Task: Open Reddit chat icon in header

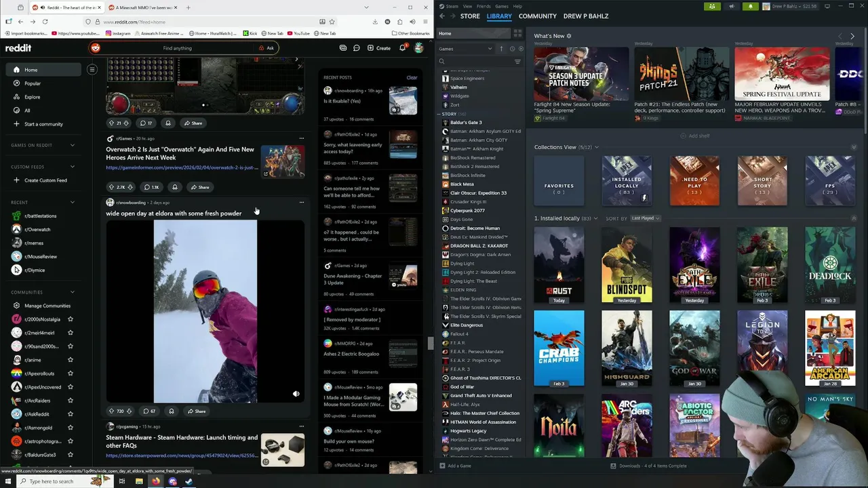Action: coord(356,48)
